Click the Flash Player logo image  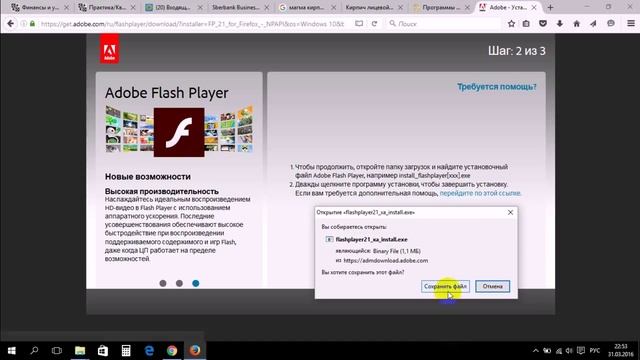179,132
